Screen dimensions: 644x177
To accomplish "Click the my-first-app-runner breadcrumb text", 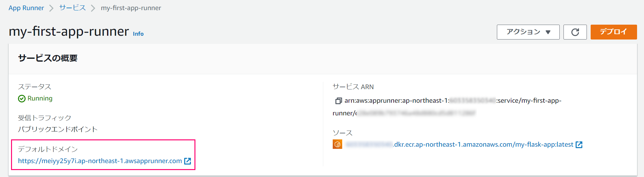I will click(x=131, y=8).
